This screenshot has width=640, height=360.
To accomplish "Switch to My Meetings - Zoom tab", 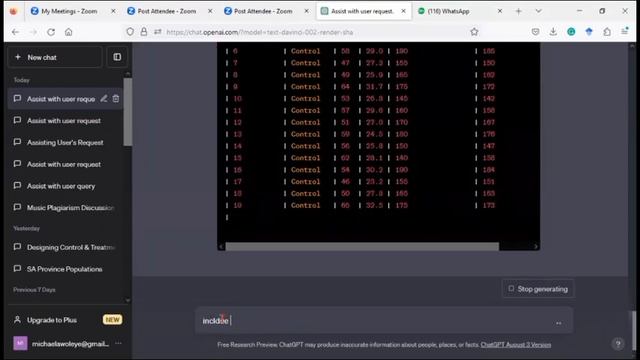I will pyautogui.click(x=69, y=11).
